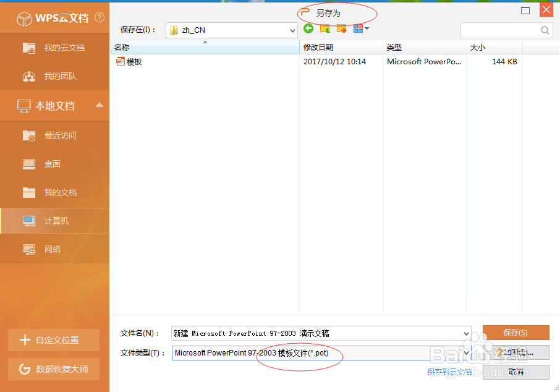
Task: Sort by 名称 column header
Action: tap(205, 47)
